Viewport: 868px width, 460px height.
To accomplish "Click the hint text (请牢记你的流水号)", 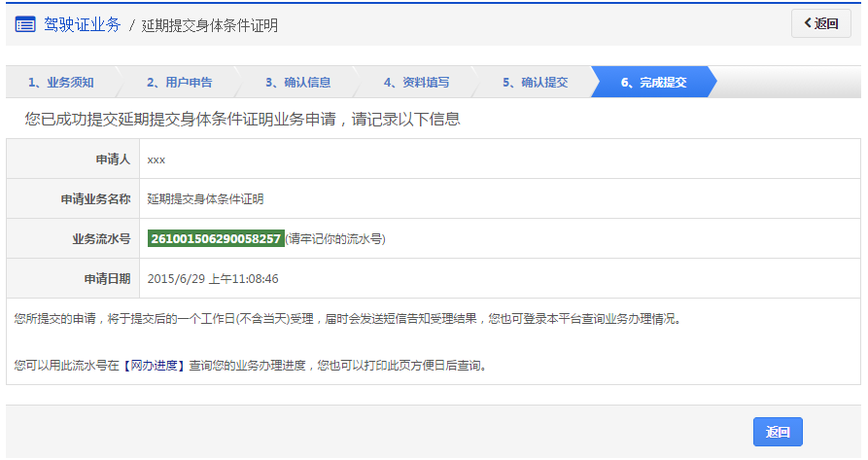I will [x=335, y=239].
